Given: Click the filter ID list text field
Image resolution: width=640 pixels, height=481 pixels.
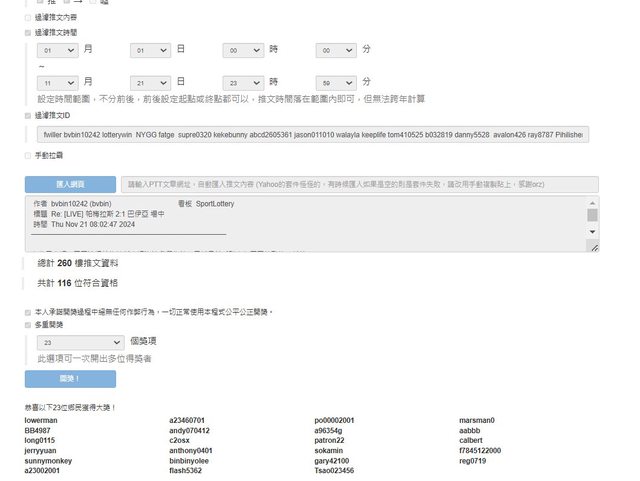Looking at the screenshot, I should click(x=312, y=134).
